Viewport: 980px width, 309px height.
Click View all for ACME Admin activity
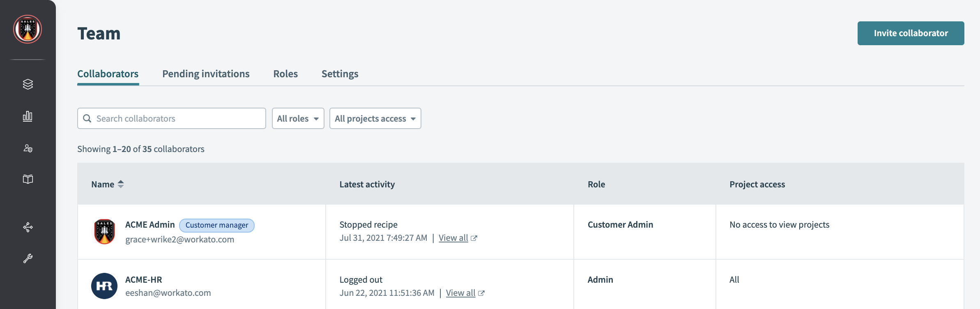point(453,238)
